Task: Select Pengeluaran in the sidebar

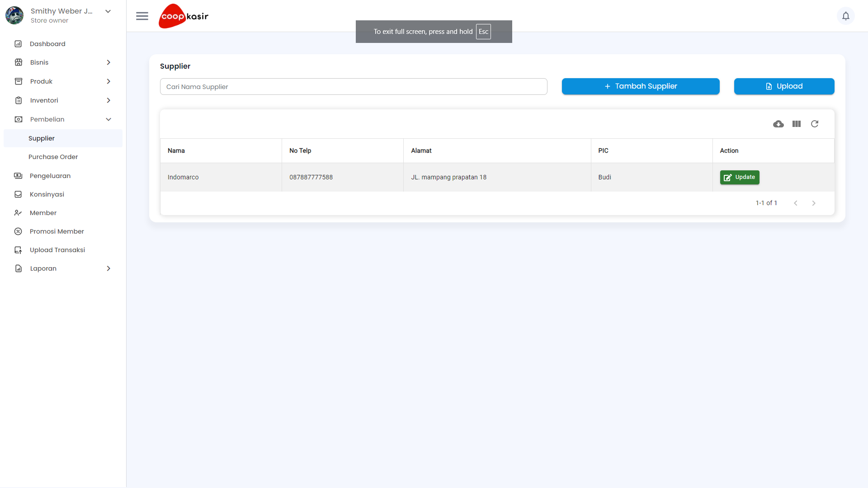Action: [50, 176]
